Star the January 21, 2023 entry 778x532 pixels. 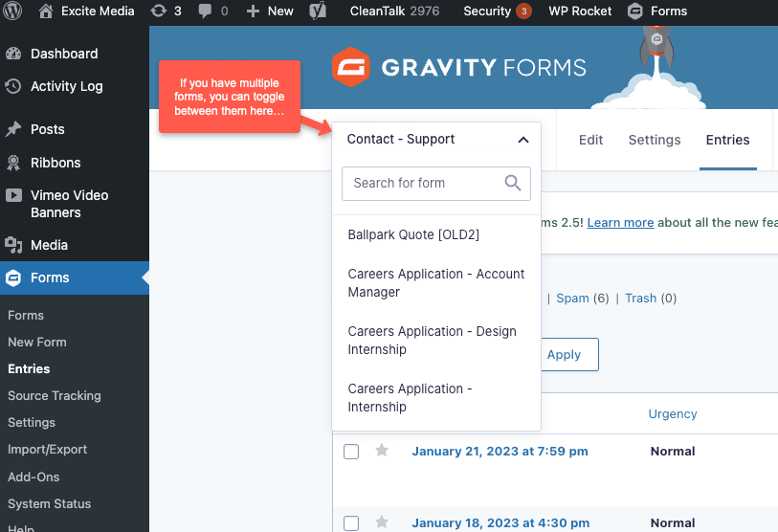382,451
